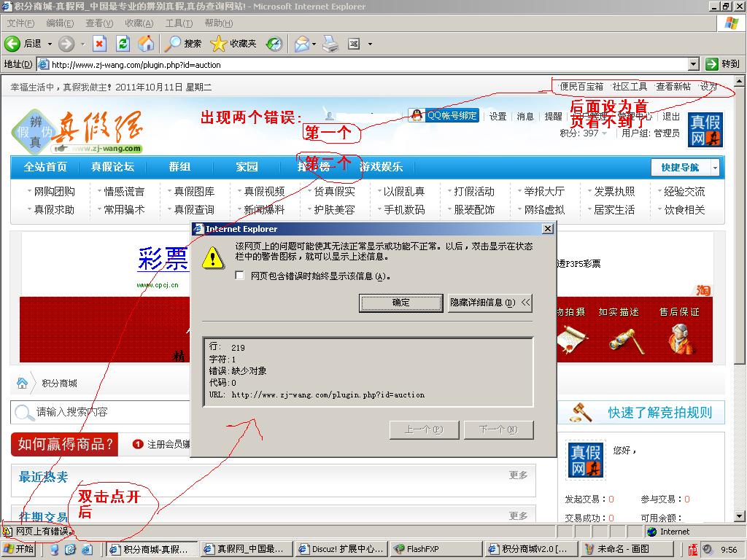747x560 pixels.
Task: Click the toolbar icon right of the printer
Action: tap(354, 44)
